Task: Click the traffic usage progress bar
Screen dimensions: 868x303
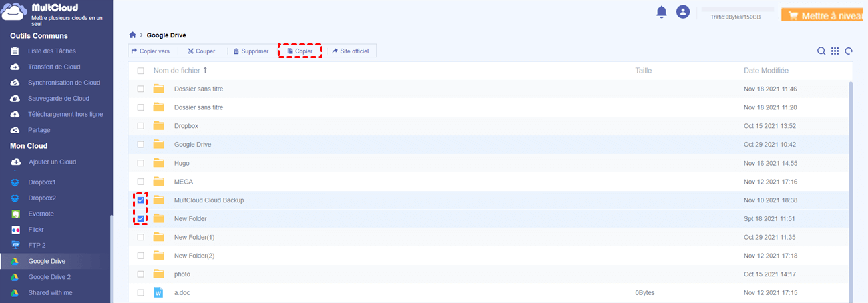Action: (x=736, y=10)
